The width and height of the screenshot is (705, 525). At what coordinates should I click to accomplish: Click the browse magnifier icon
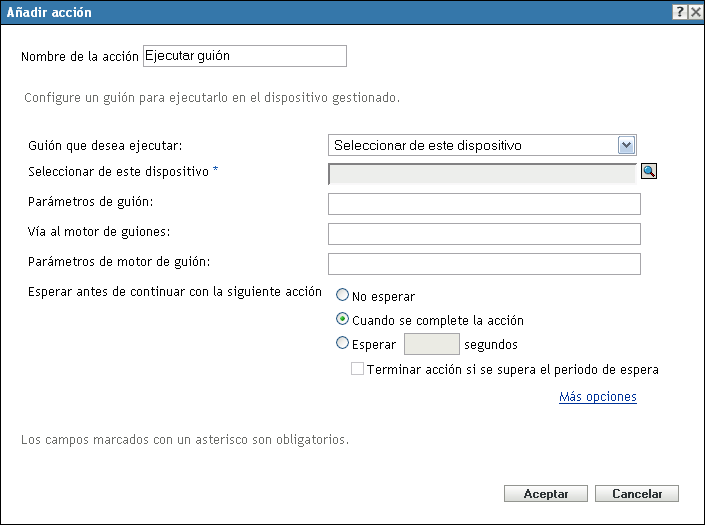pyautogui.click(x=649, y=172)
